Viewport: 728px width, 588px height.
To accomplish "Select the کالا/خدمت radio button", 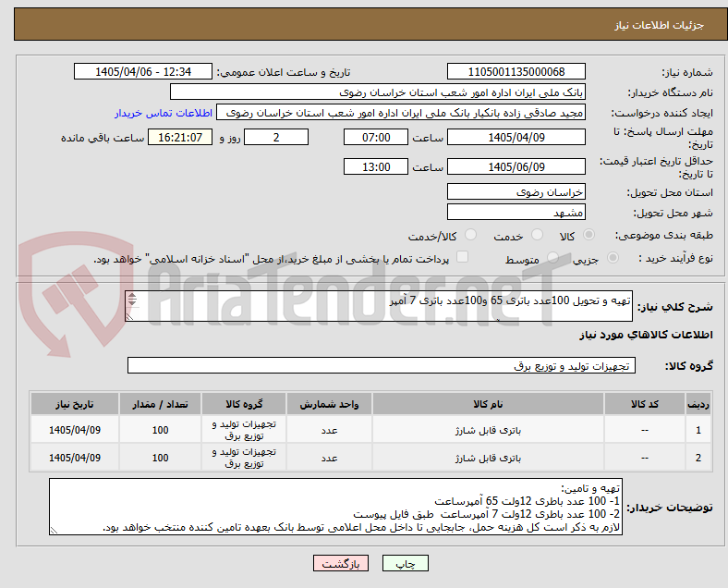I will pos(471,235).
